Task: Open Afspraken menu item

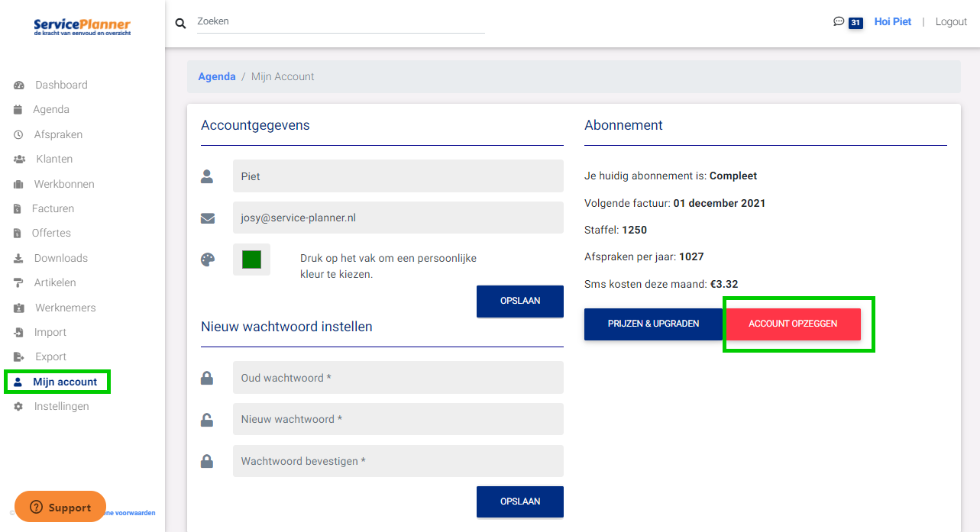Action: pos(58,134)
